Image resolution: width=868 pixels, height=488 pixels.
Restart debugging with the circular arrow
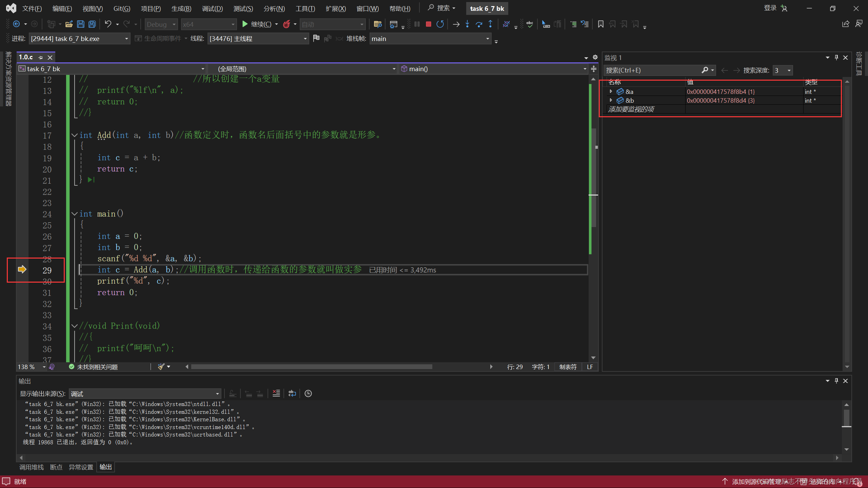440,24
